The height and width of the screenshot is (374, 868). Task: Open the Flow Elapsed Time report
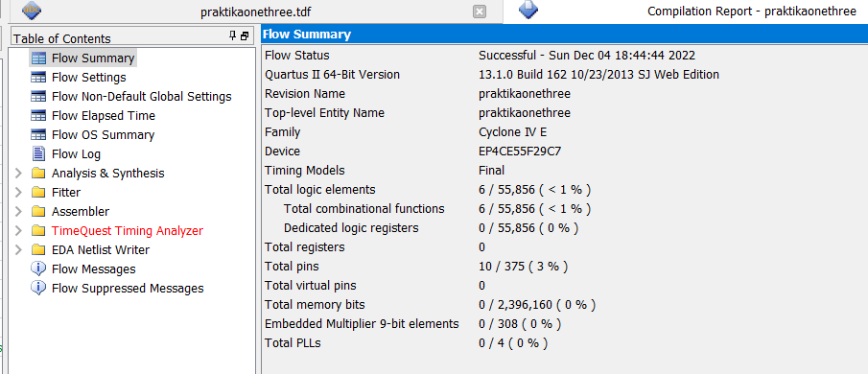(104, 116)
